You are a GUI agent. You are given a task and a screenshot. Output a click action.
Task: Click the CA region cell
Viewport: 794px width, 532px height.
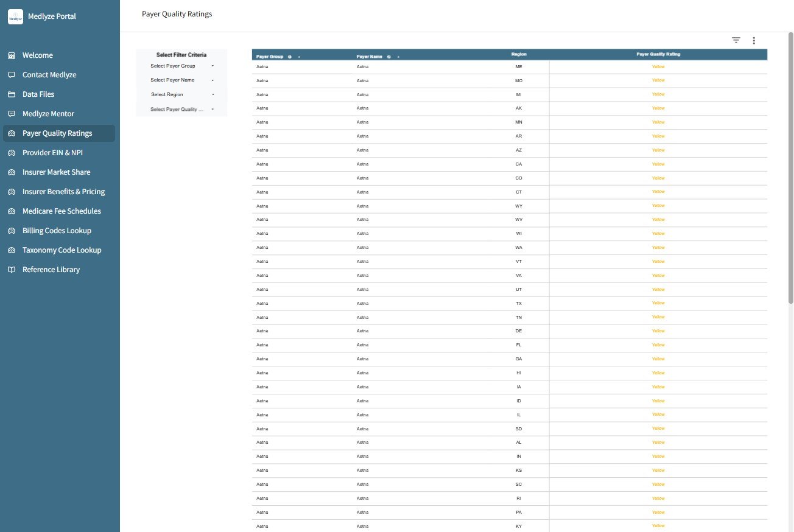click(x=519, y=164)
